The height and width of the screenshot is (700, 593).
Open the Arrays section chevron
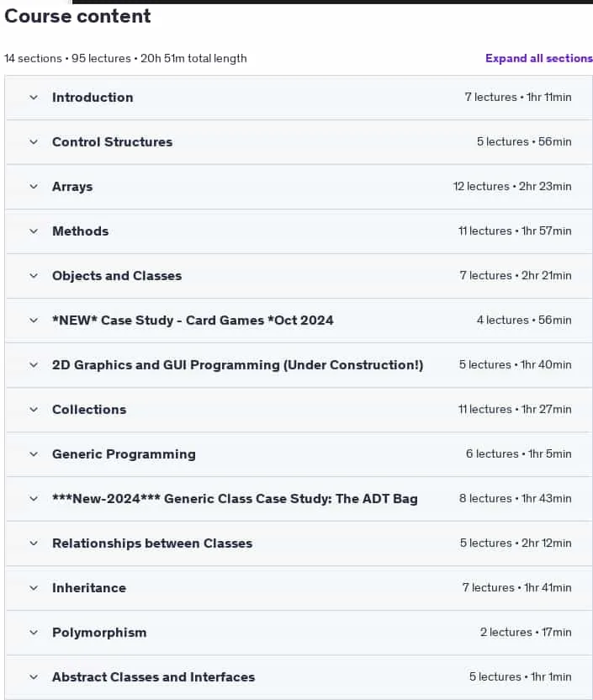coord(34,187)
